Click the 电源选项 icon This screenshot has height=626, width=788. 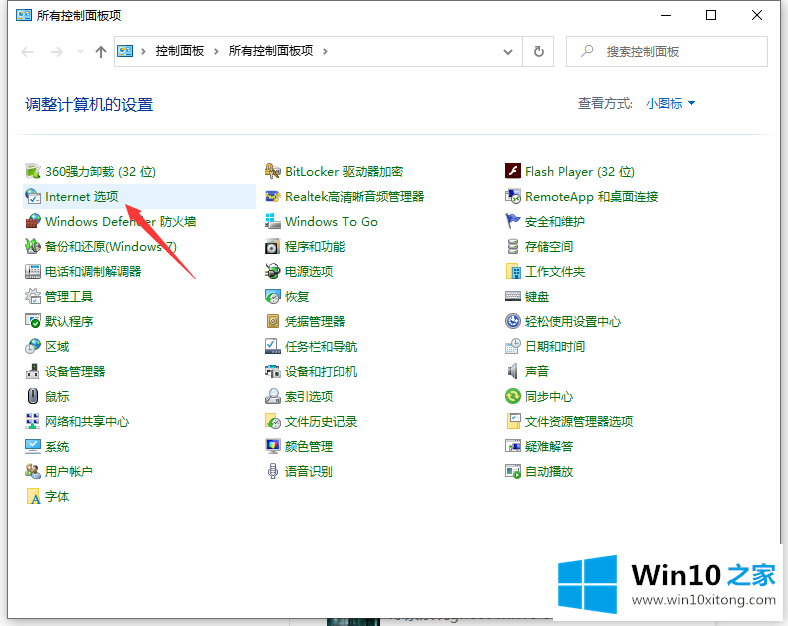click(x=272, y=271)
